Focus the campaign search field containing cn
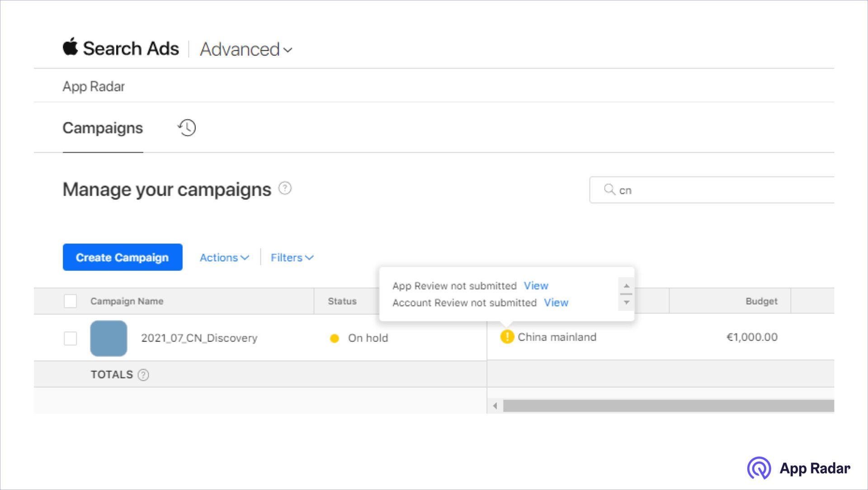The height and width of the screenshot is (490, 868). 712,190
